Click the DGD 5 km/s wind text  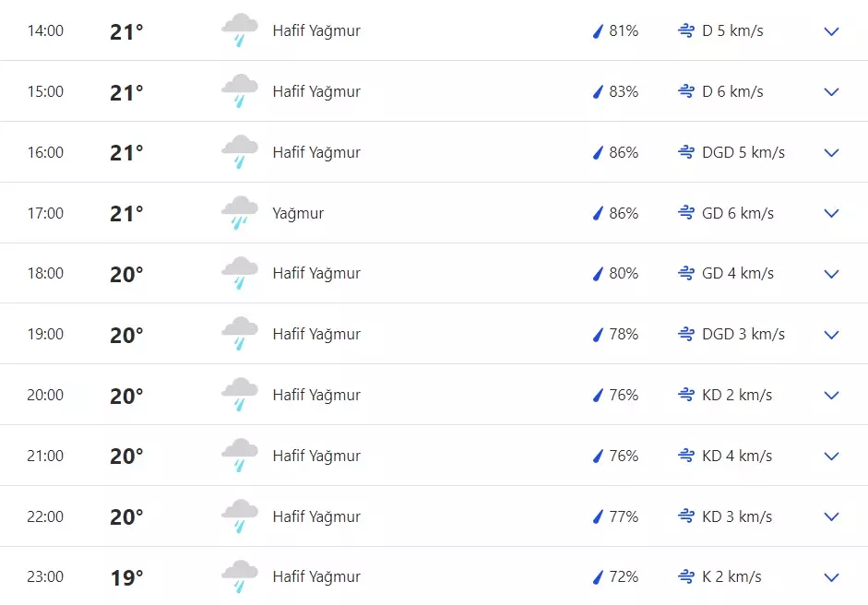pos(743,152)
